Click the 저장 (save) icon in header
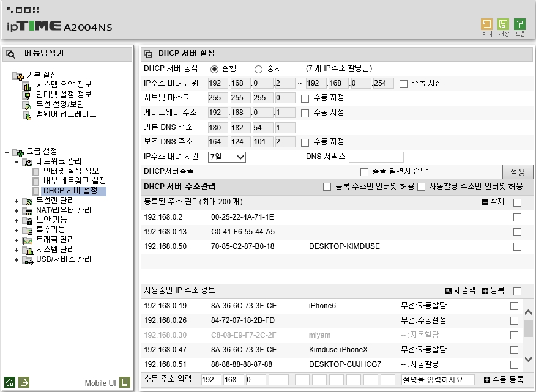Image resolution: width=536 pixels, height=392 pixels. coord(503,24)
